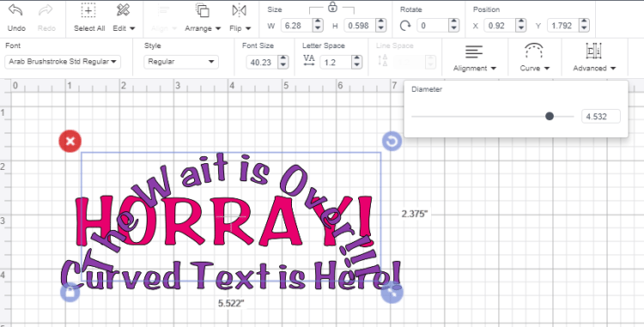Viewport: 644px width, 327px height.
Task: Select the Curved Text is Here text
Action: 230,275
